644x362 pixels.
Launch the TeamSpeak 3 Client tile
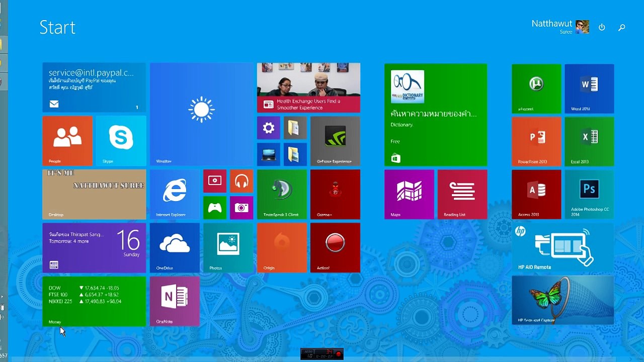(282, 194)
